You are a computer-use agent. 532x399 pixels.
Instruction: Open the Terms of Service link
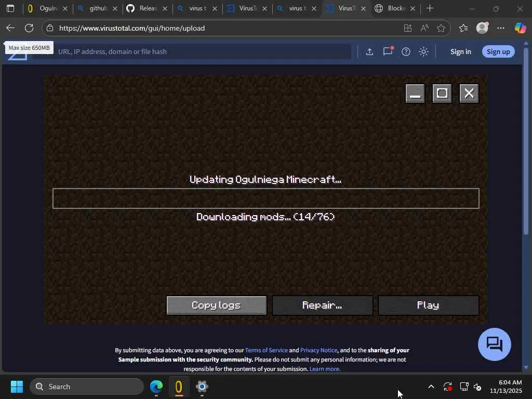click(x=267, y=350)
